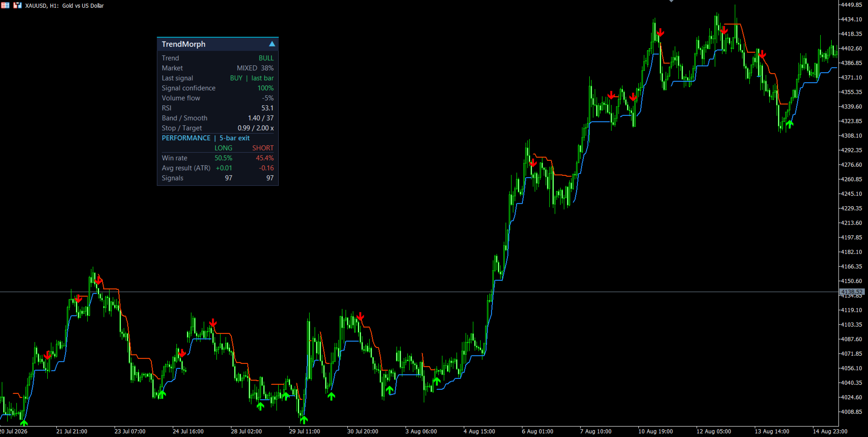Click the Last signal label
The image size is (868, 437).
pyautogui.click(x=177, y=78)
